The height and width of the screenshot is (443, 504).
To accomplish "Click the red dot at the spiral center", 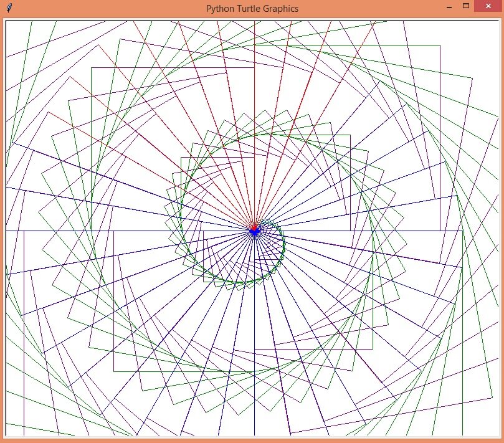I will click(x=255, y=227).
